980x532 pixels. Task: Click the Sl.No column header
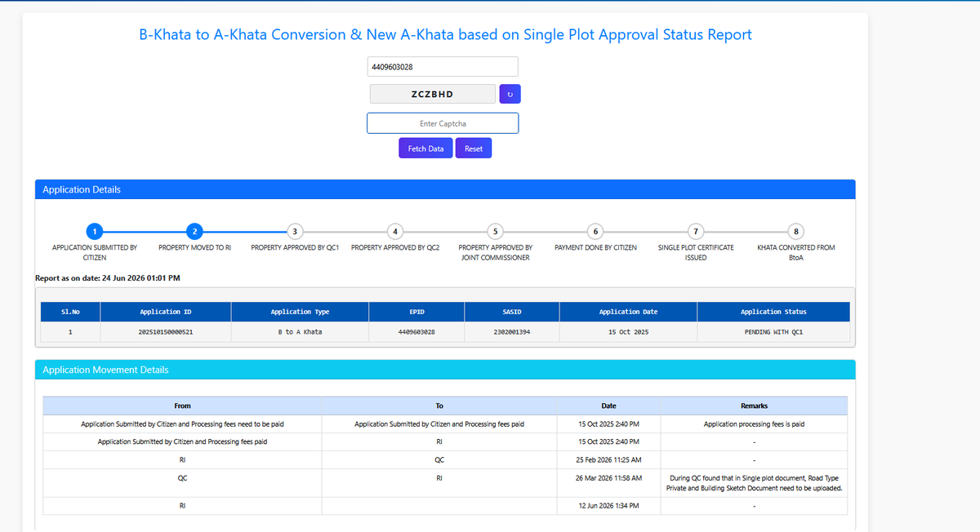70,312
